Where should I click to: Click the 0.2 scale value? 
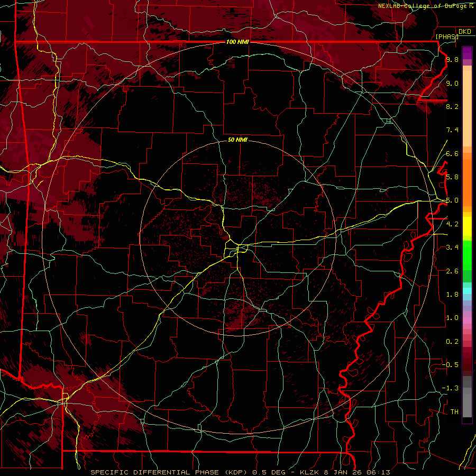pyautogui.click(x=452, y=342)
